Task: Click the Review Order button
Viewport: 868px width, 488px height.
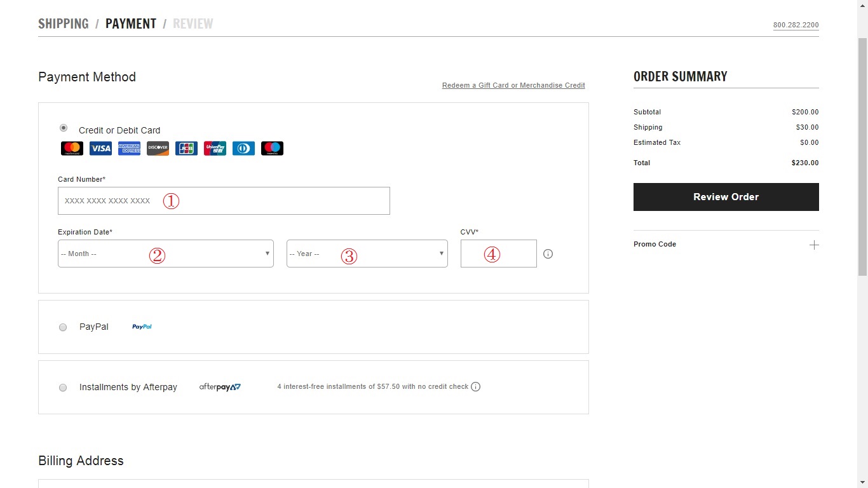Action: click(x=726, y=197)
